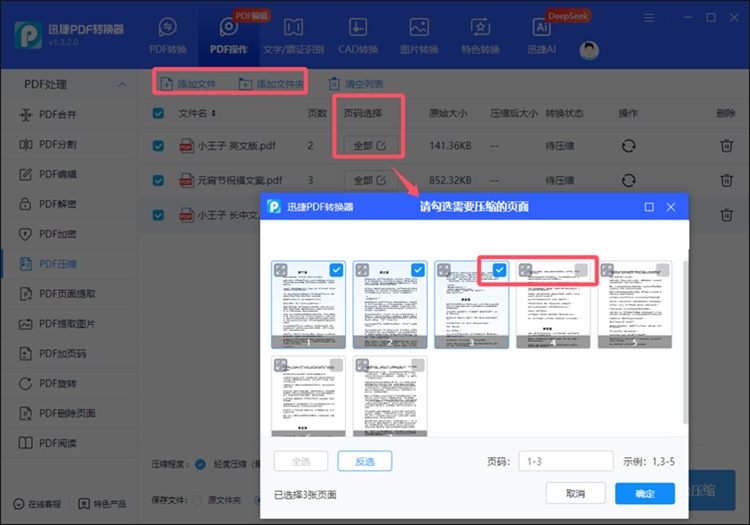This screenshot has height=525, width=750.
Task: Toggle the select-all checkbox in table header
Action: click(158, 113)
